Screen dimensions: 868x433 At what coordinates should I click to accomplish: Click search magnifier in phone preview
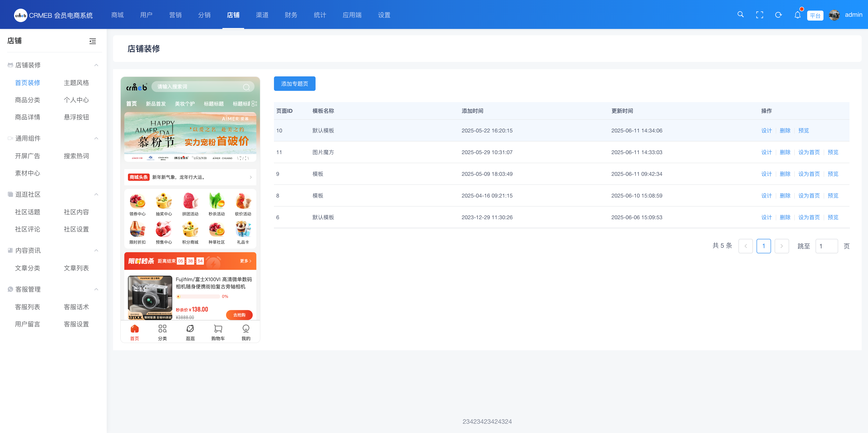246,87
